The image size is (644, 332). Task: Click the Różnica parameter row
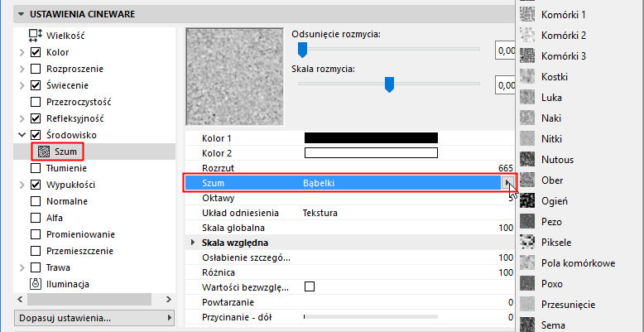[x=350, y=272]
